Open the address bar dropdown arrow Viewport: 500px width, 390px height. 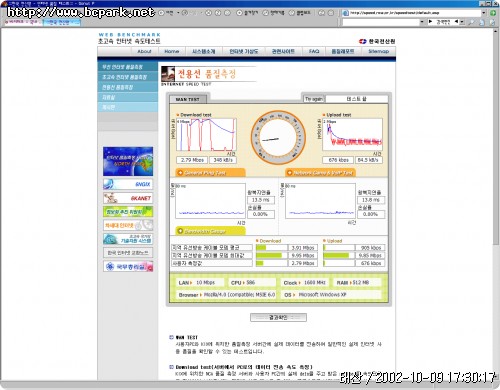pyautogui.click(x=484, y=13)
